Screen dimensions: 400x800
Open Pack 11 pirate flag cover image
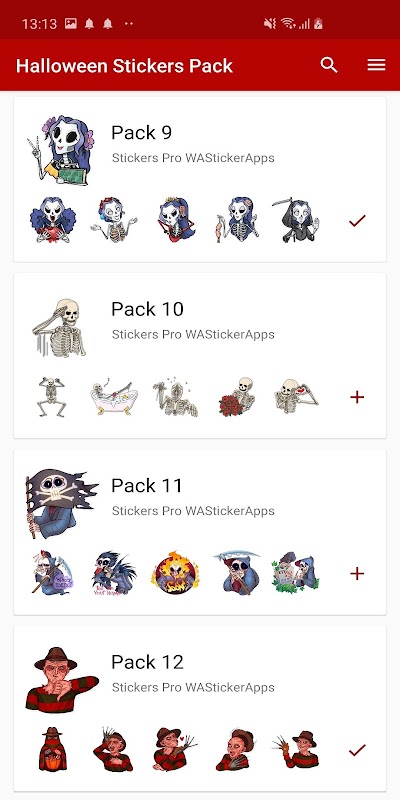(61, 504)
